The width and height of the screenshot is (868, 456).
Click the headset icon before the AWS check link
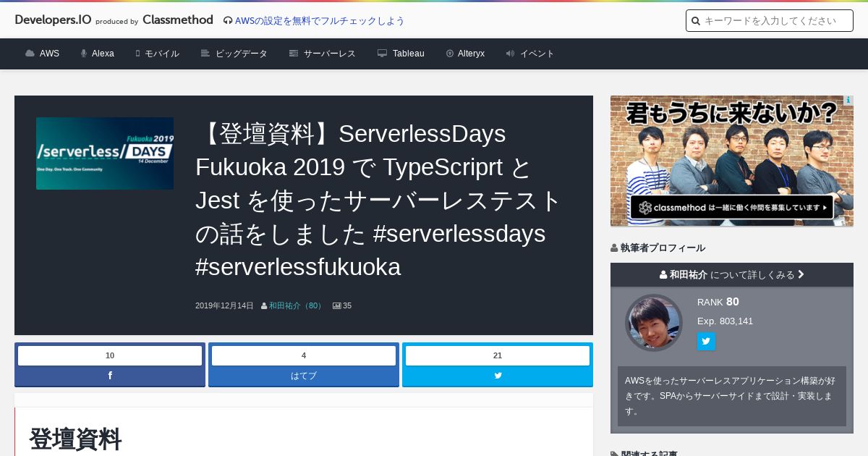point(228,21)
